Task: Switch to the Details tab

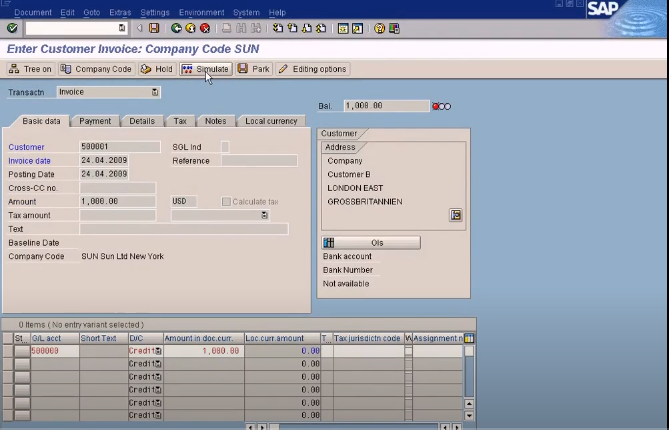Action: point(142,121)
